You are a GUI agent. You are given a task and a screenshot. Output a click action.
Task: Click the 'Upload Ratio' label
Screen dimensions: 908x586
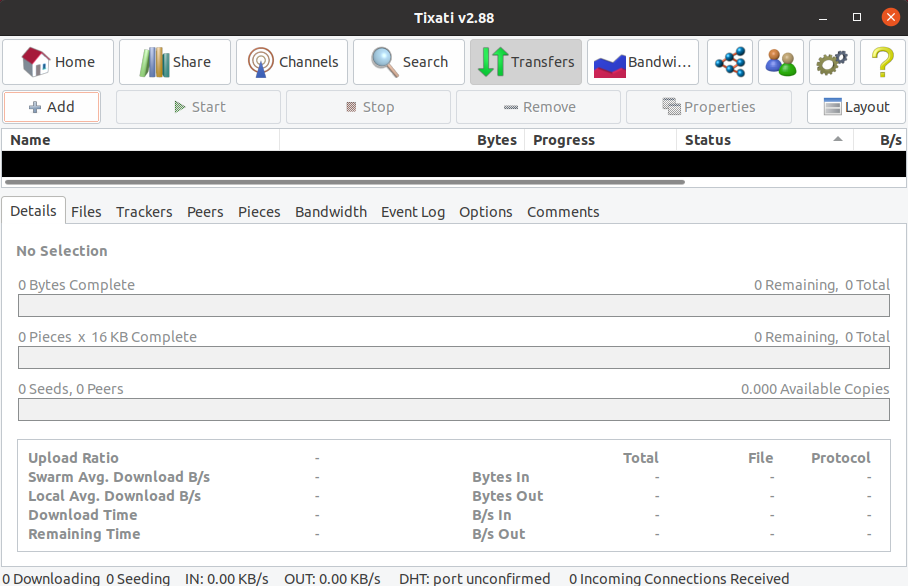(74, 458)
